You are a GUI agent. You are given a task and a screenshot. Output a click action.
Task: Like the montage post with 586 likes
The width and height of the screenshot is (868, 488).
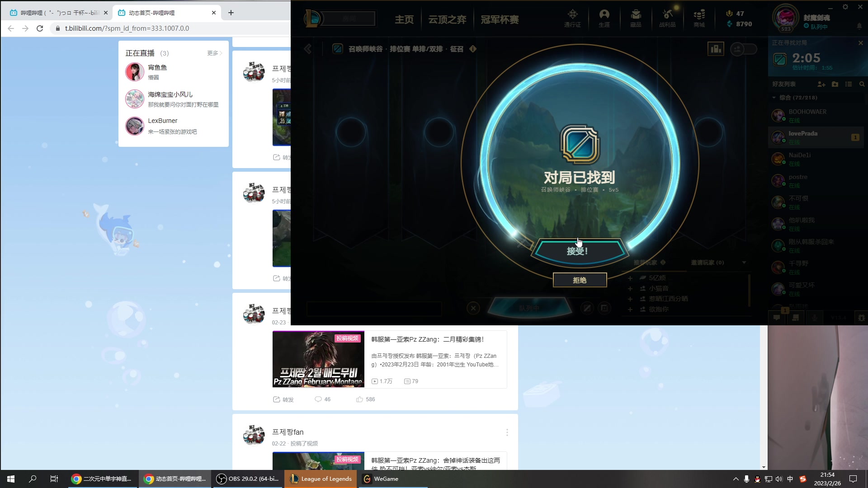[x=365, y=399]
